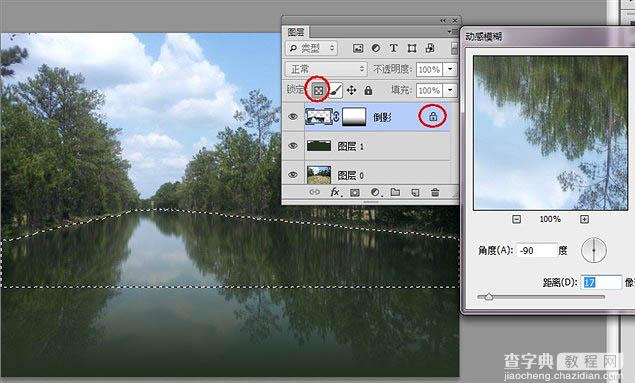This screenshot has width=635, height=383.
Task: Toggle visibility of 图层 1
Action: tap(293, 146)
